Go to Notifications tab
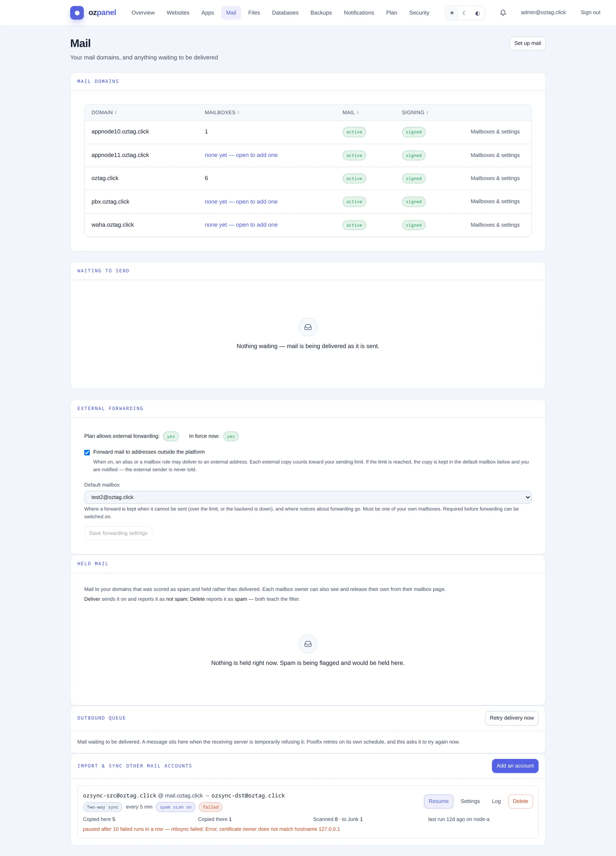 click(359, 13)
